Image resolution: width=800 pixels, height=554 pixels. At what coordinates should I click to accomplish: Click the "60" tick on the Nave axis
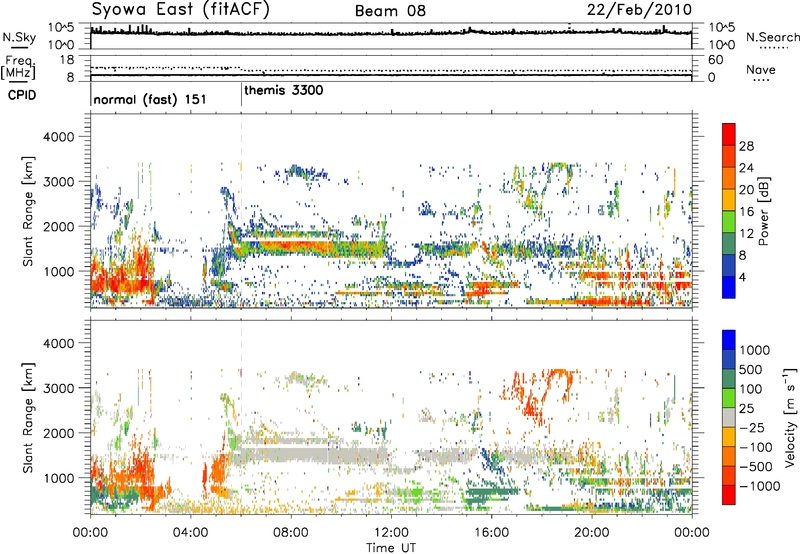(x=716, y=60)
